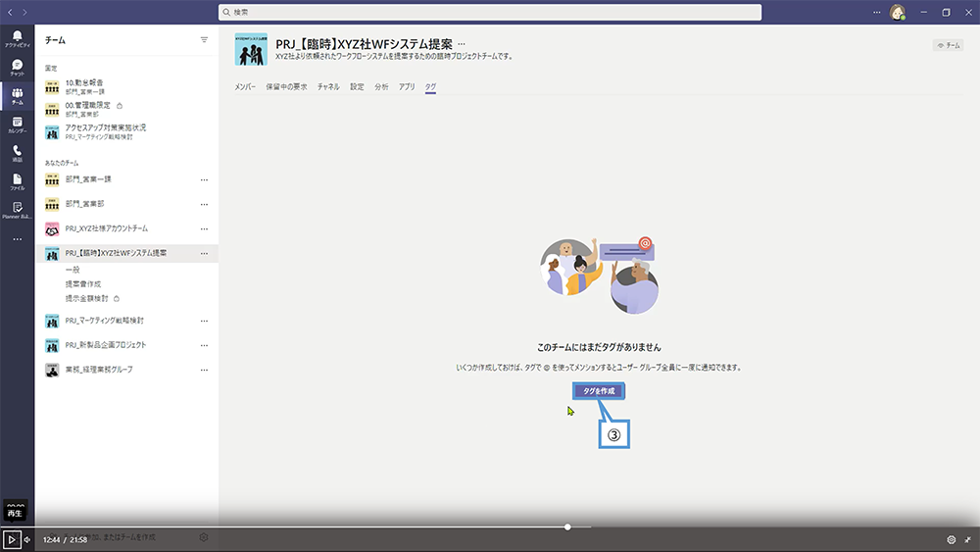Click the 12:44 / 21:58 video time display

coord(65,539)
